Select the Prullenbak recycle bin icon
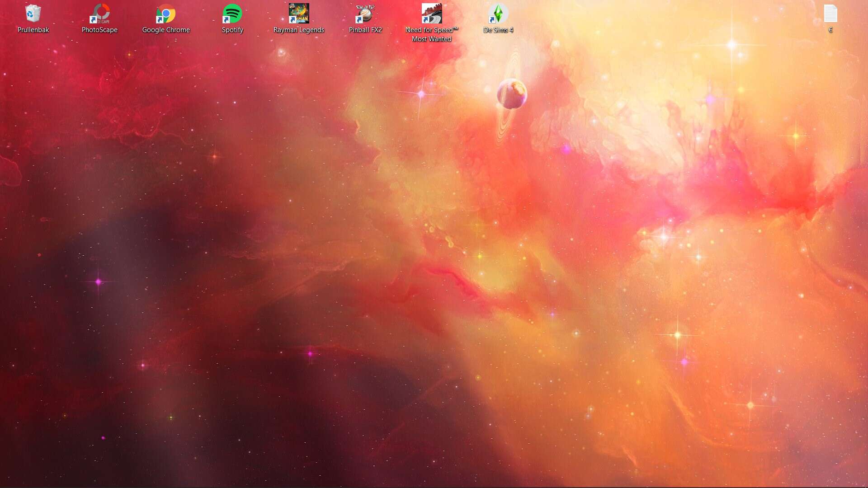 (33, 14)
